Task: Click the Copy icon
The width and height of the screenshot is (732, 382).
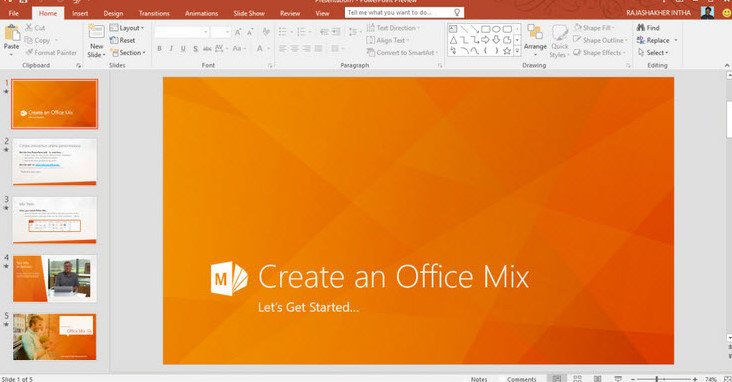Action: pyautogui.click(x=29, y=41)
